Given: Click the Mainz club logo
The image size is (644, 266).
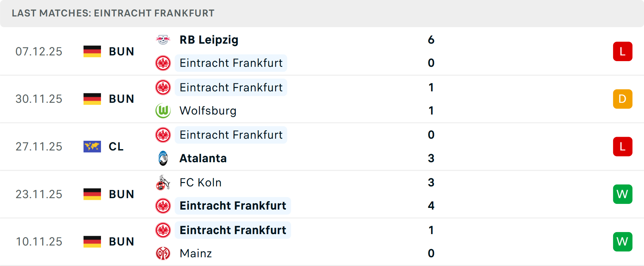Looking at the screenshot, I should pos(163,254).
